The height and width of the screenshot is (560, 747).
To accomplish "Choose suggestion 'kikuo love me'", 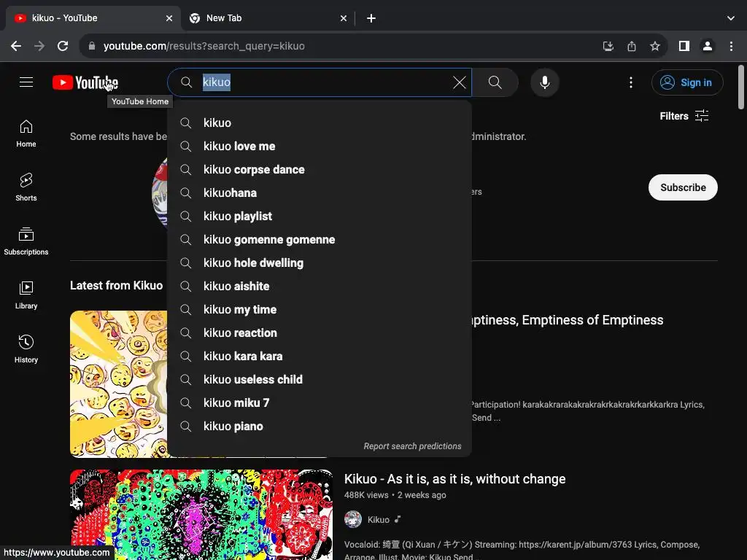I will tap(320, 146).
